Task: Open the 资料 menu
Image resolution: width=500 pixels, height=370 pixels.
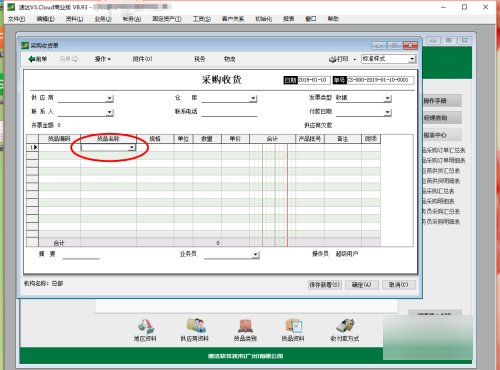Action: tap(74, 19)
